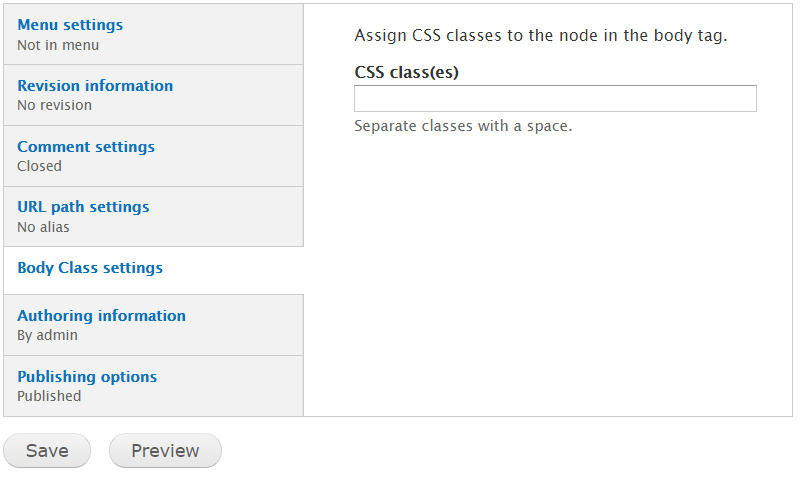Switch to the Revision information tab
This screenshot has width=802, height=478.
[95, 85]
